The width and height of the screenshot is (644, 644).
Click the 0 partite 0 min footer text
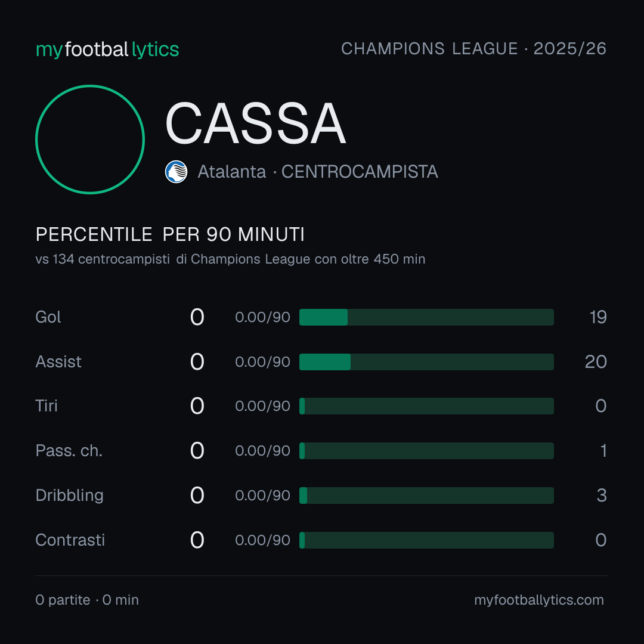87,600
